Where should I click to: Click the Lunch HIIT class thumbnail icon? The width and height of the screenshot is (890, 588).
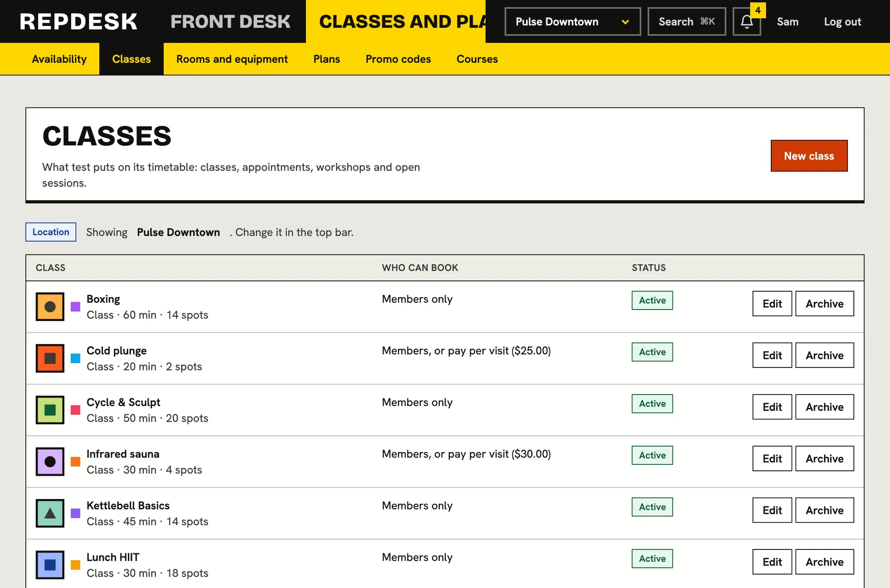pyautogui.click(x=50, y=565)
